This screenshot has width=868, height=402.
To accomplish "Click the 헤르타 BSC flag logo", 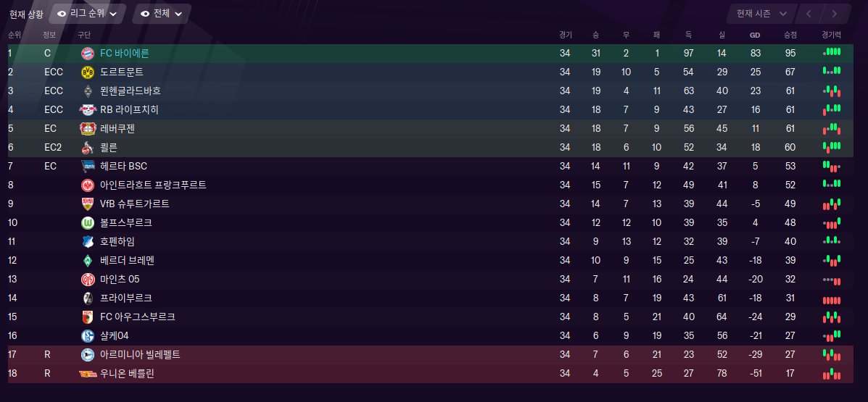I will [x=88, y=166].
